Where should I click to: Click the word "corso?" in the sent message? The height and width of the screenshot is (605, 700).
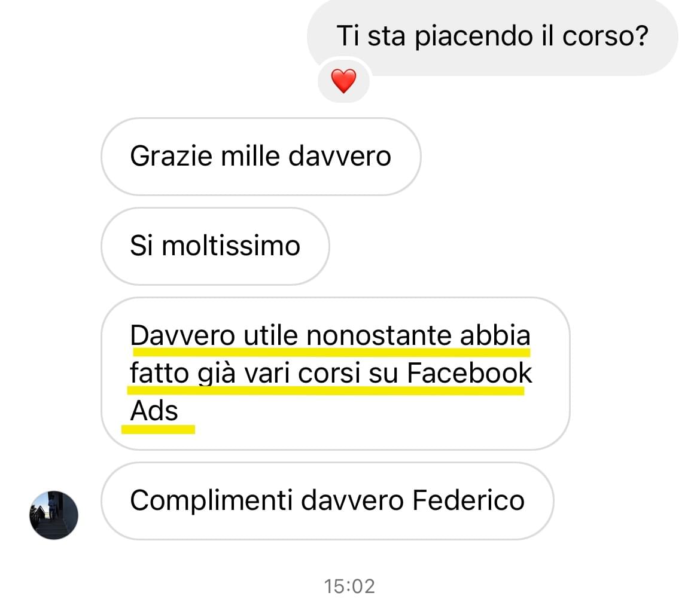[605, 36]
